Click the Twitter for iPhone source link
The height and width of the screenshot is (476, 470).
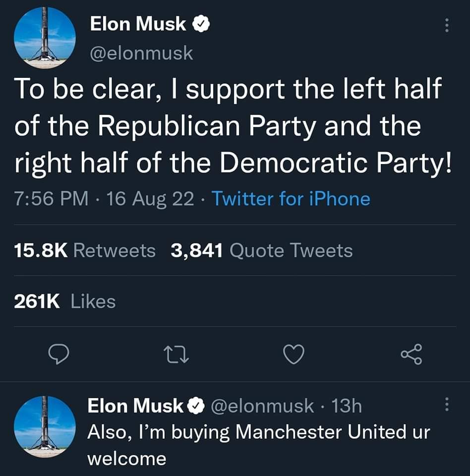pos(291,199)
